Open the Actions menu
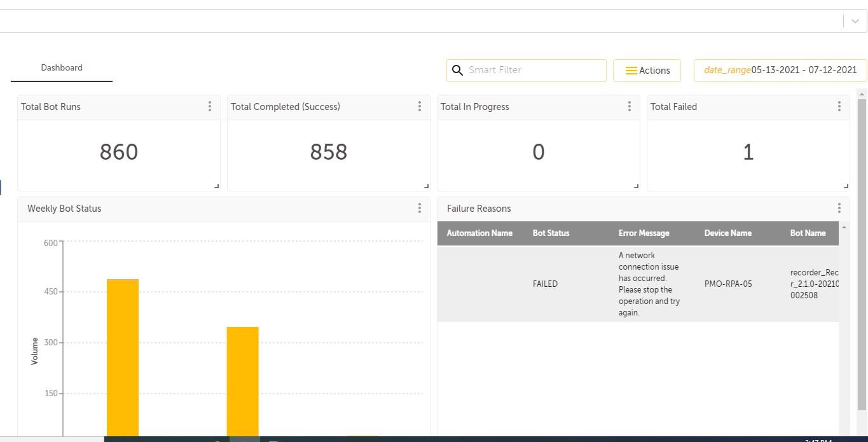Screen dimensions: 868x442 click(x=647, y=71)
